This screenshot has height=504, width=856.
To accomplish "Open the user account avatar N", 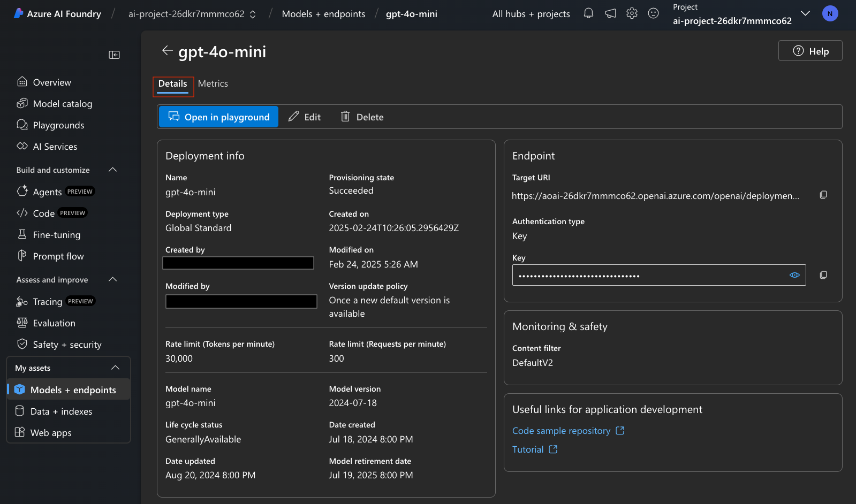I will click(x=830, y=13).
